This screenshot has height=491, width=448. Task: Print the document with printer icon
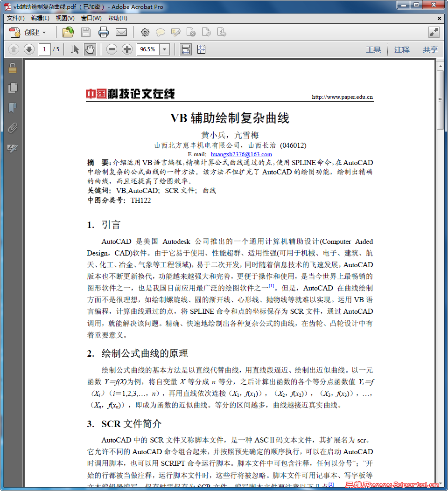[x=104, y=32]
